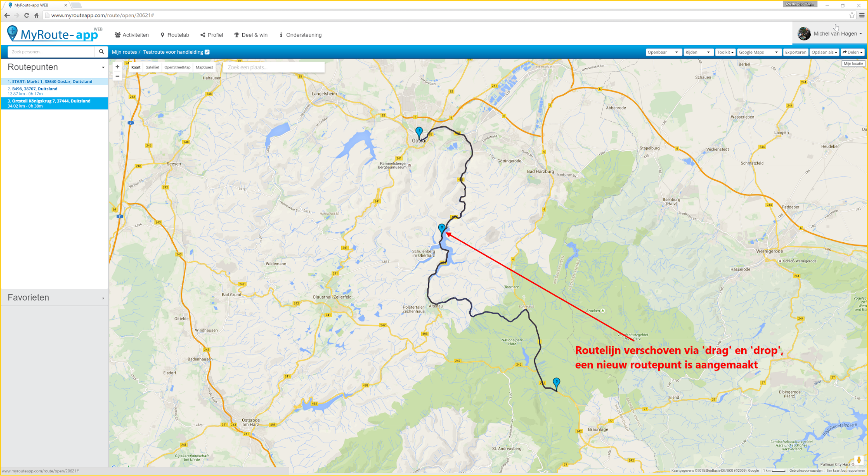Click the search magnifier icon
This screenshot has height=476, width=868.
[101, 52]
